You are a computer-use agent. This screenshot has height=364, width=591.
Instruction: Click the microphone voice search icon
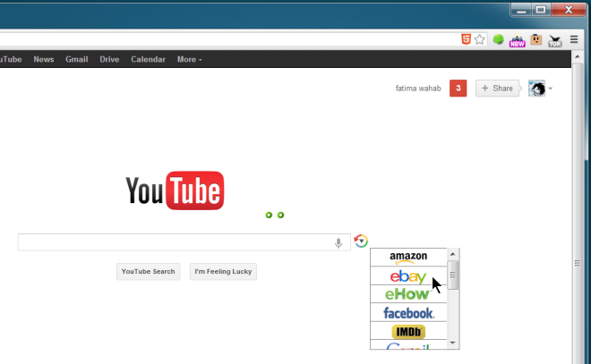[338, 242]
